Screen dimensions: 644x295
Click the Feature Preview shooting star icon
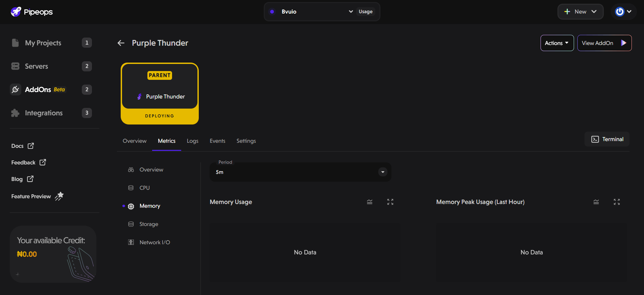59,196
